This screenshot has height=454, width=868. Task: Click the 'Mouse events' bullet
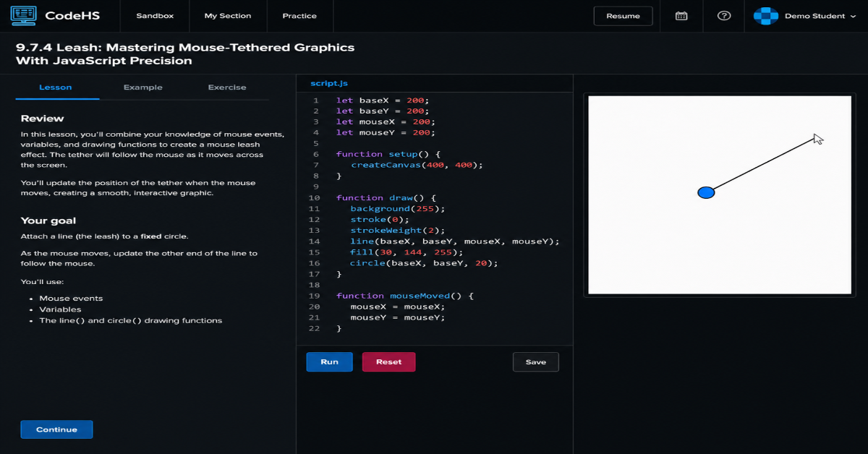point(71,298)
